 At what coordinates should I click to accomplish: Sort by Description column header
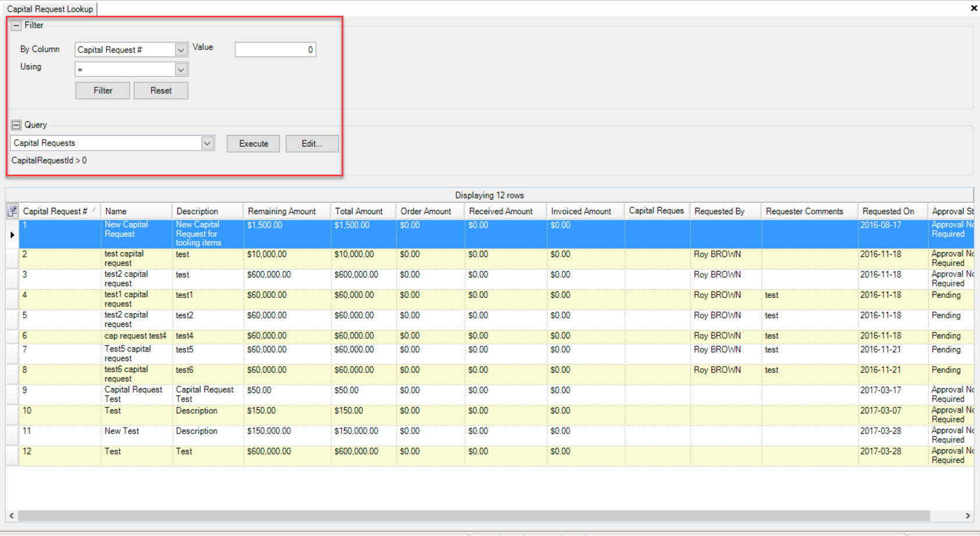pyautogui.click(x=208, y=211)
